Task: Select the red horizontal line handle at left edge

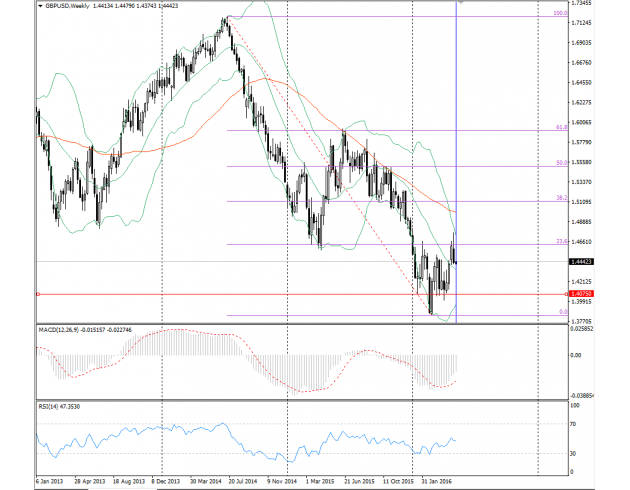Action: (37, 294)
